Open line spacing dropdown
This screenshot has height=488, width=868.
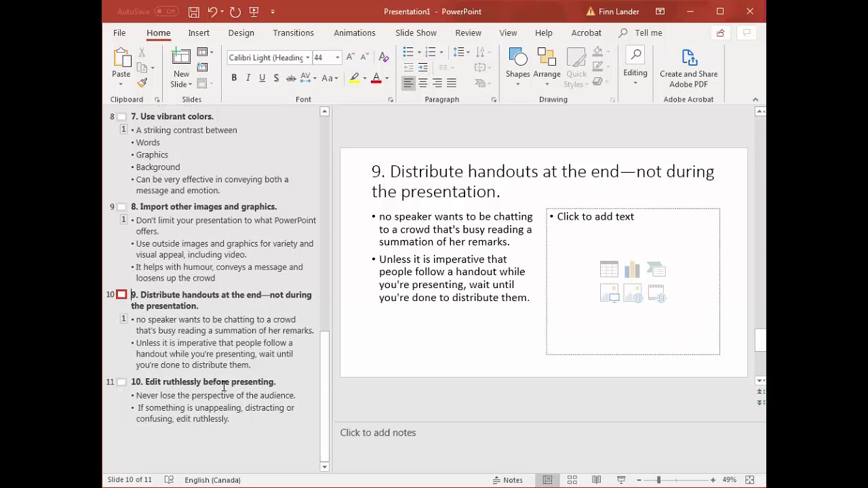[462, 52]
